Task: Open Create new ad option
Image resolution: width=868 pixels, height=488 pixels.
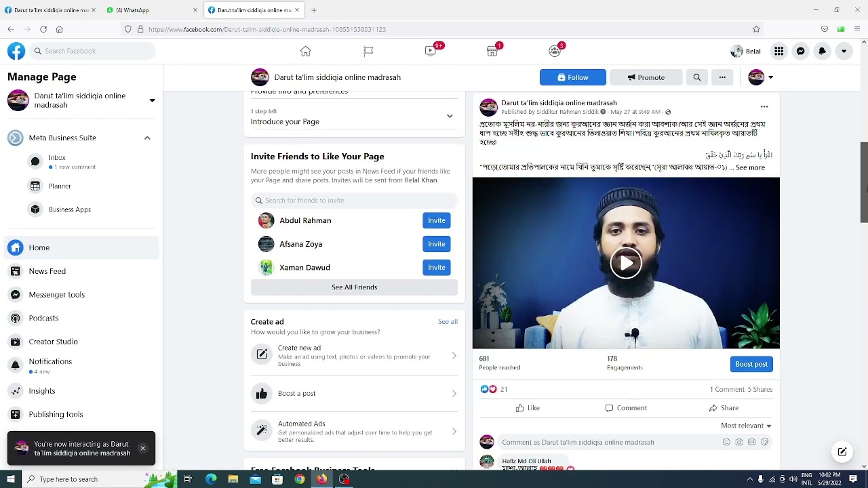Action: point(354,355)
